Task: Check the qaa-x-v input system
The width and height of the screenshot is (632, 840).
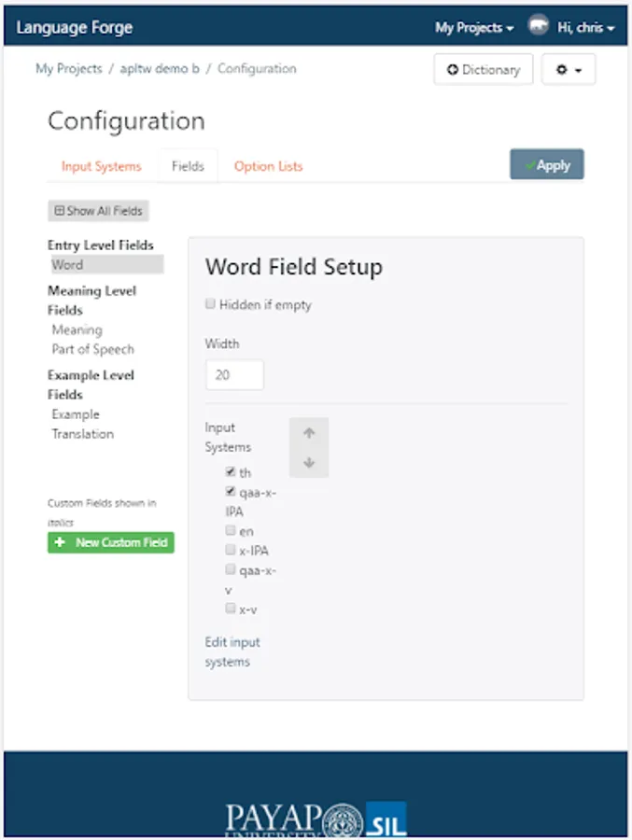Action: tap(231, 569)
